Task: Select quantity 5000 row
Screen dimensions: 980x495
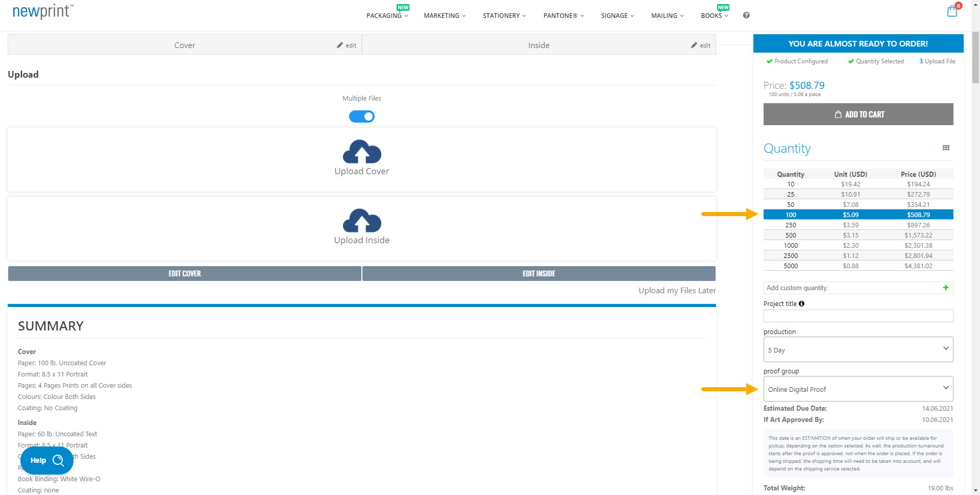Action: pyautogui.click(x=858, y=266)
